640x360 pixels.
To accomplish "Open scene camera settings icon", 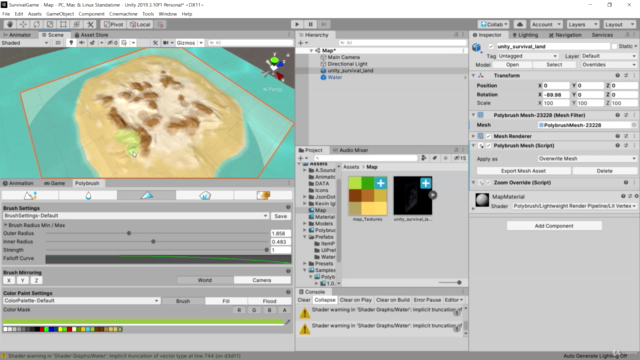I will (x=167, y=43).
